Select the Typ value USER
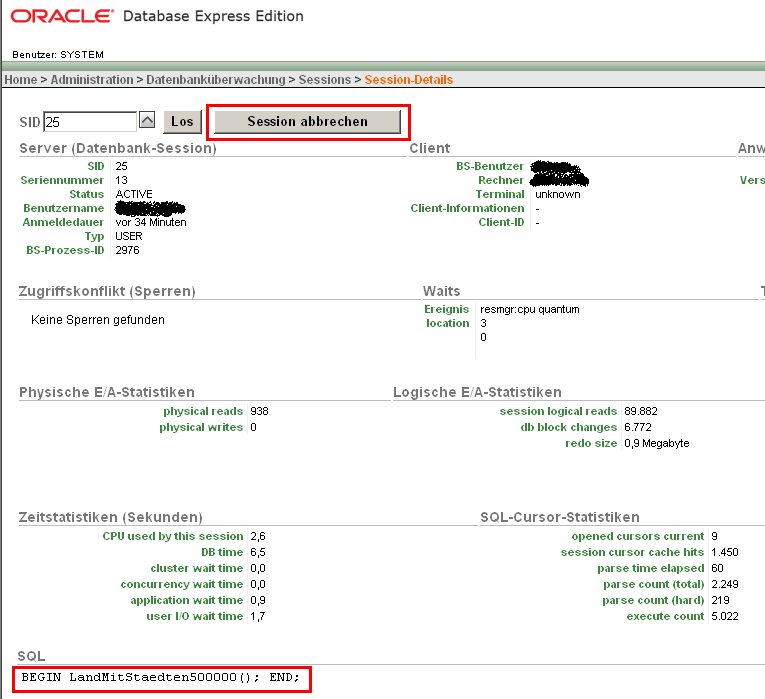765x699 pixels. (x=129, y=236)
